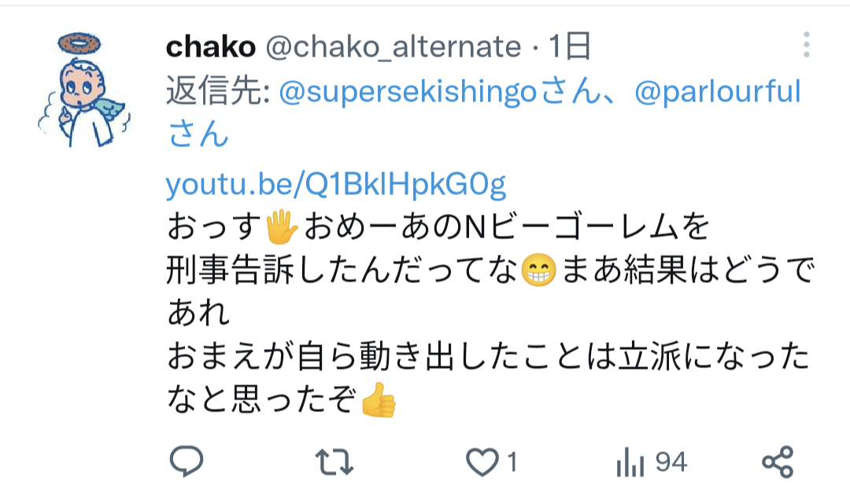Open view analytics bar chart icon
This screenshot has height=504, width=850.
click(630, 462)
